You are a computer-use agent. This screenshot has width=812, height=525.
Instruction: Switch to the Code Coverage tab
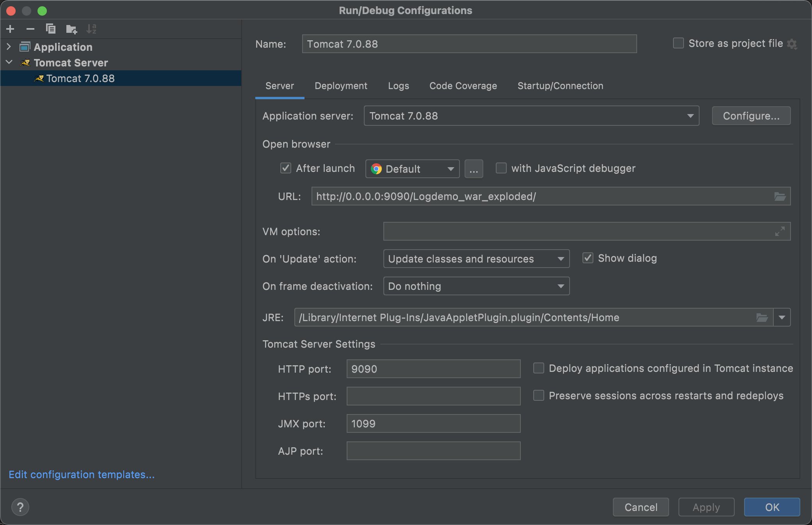point(463,86)
